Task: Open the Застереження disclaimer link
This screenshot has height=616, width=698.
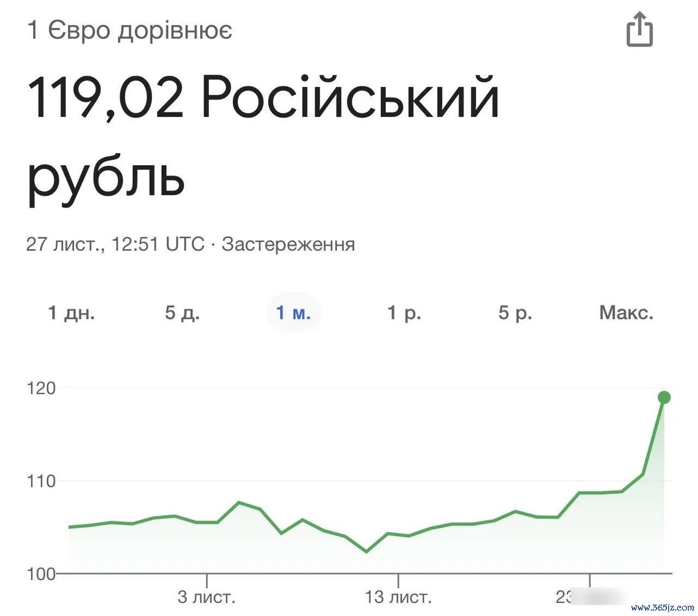Action: 288,244
